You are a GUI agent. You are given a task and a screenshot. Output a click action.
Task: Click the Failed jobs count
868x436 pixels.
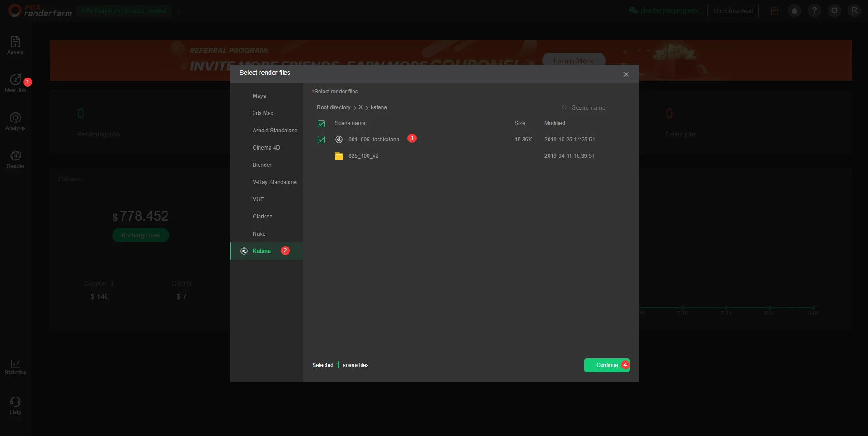point(669,113)
